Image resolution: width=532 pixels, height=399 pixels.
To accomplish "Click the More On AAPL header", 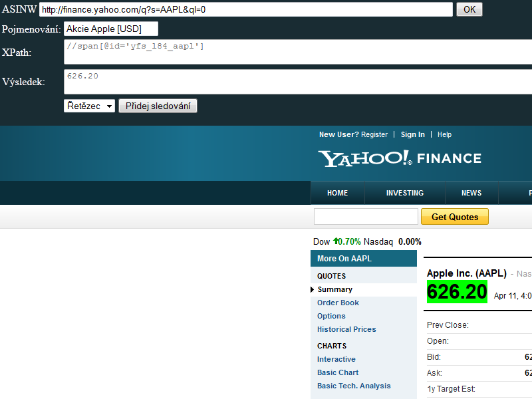I will (x=364, y=259).
